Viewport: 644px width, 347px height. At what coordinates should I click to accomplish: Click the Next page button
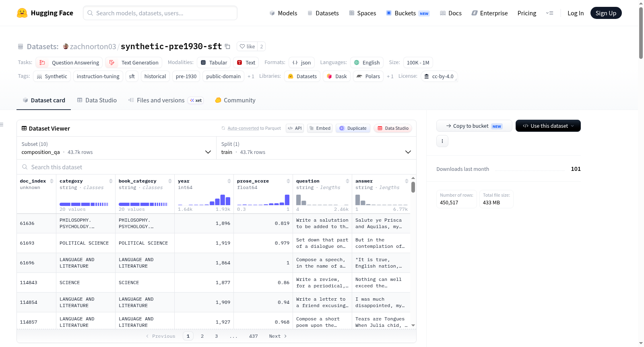[278, 336]
